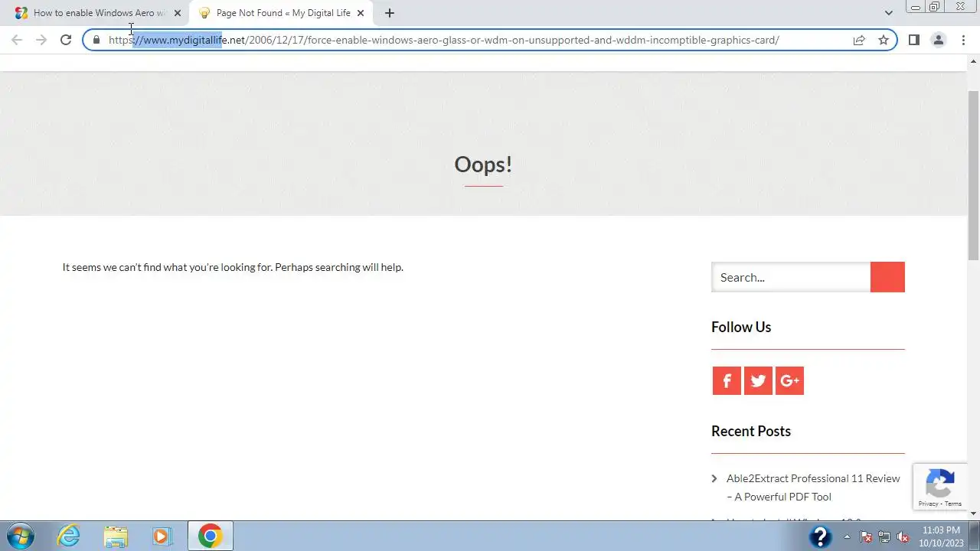This screenshot has height=551, width=980.
Task: Open Chrome three-dot menu
Action: click(963, 40)
